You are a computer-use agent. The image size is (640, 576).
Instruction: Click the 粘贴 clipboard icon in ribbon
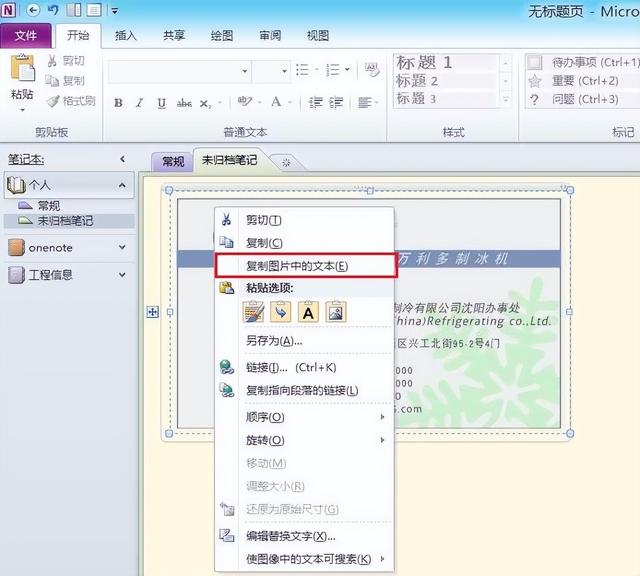[22, 67]
